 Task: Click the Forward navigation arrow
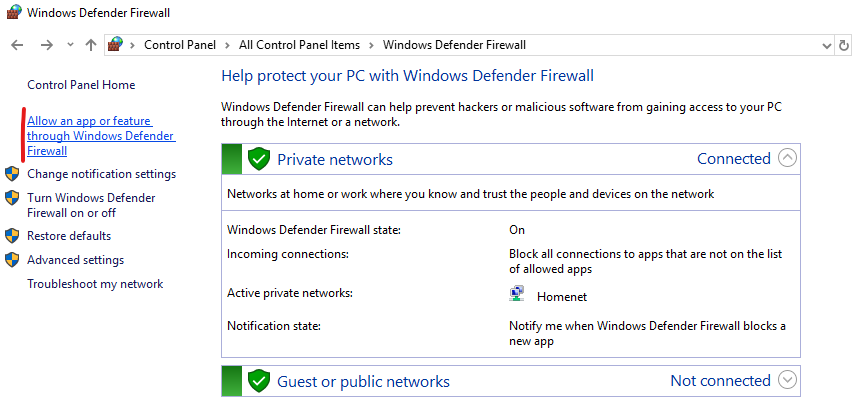click(x=46, y=45)
